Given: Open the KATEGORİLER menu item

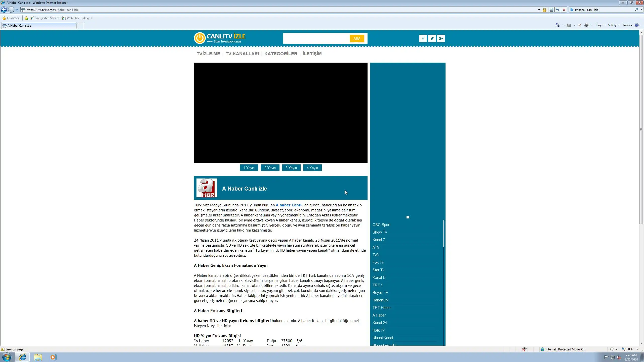Looking at the screenshot, I should (x=280, y=54).
